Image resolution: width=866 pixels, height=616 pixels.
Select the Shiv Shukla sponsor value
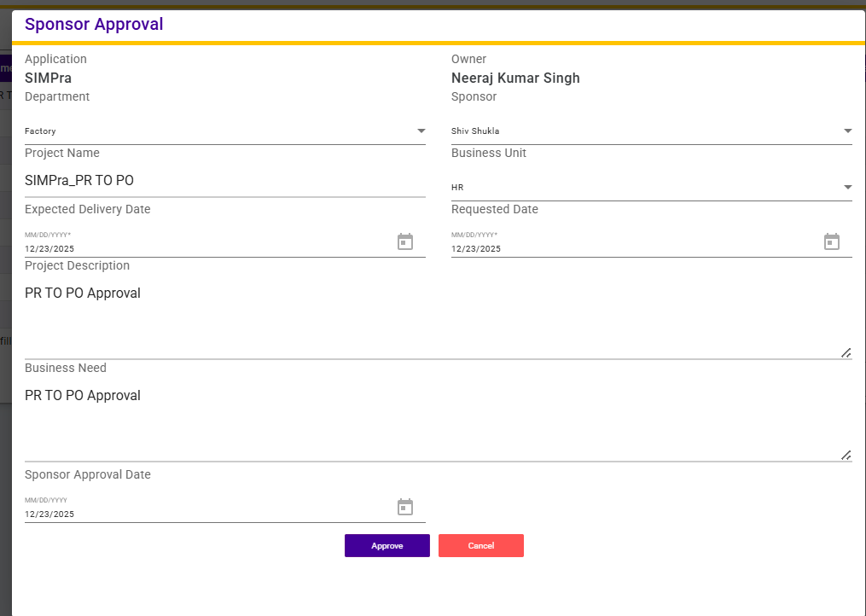[475, 131]
